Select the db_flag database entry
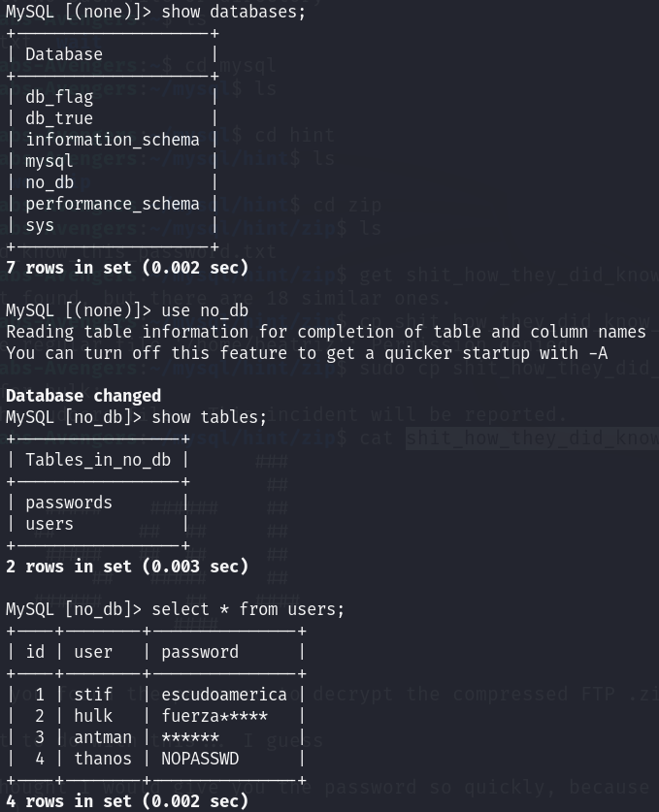The image size is (659, 812). 59,97
